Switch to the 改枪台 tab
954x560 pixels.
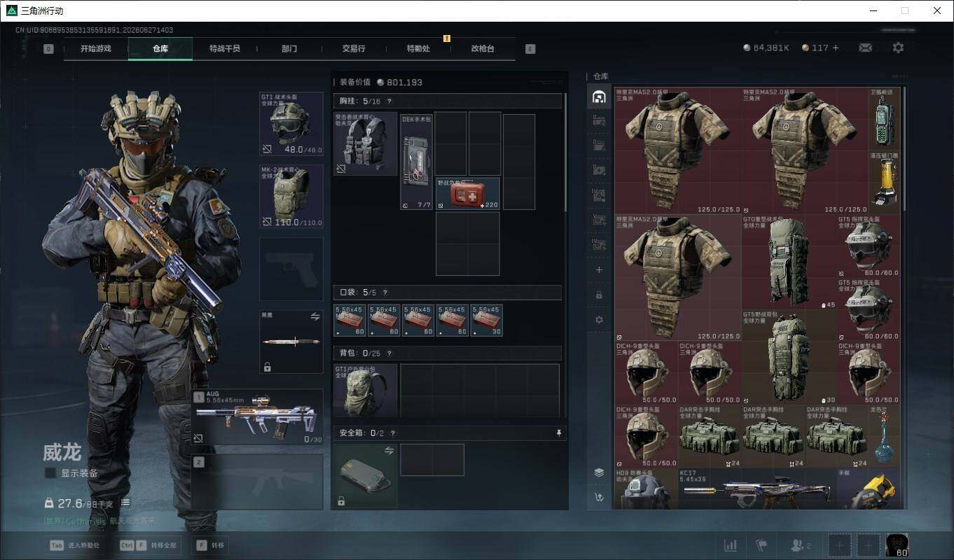coord(483,49)
